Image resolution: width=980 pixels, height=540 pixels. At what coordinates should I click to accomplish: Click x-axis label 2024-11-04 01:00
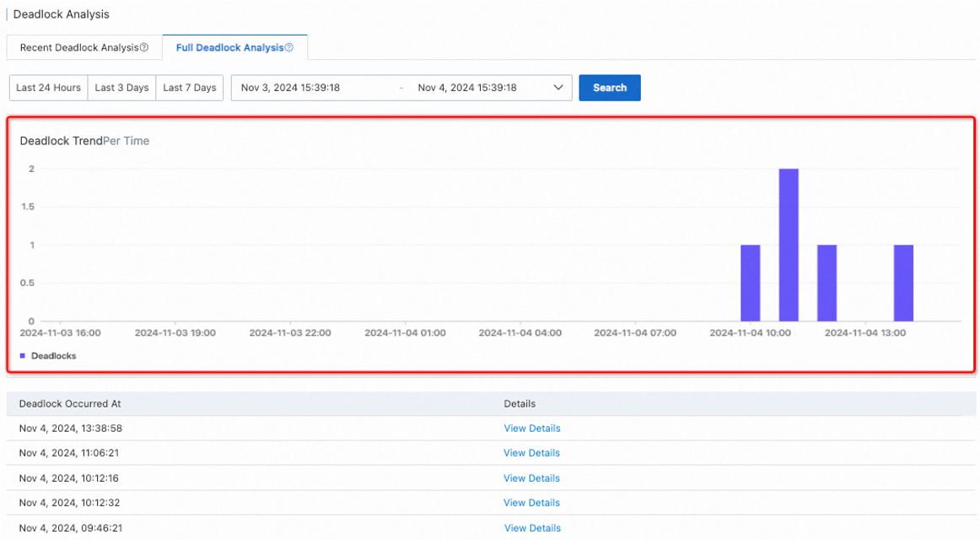click(405, 333)
